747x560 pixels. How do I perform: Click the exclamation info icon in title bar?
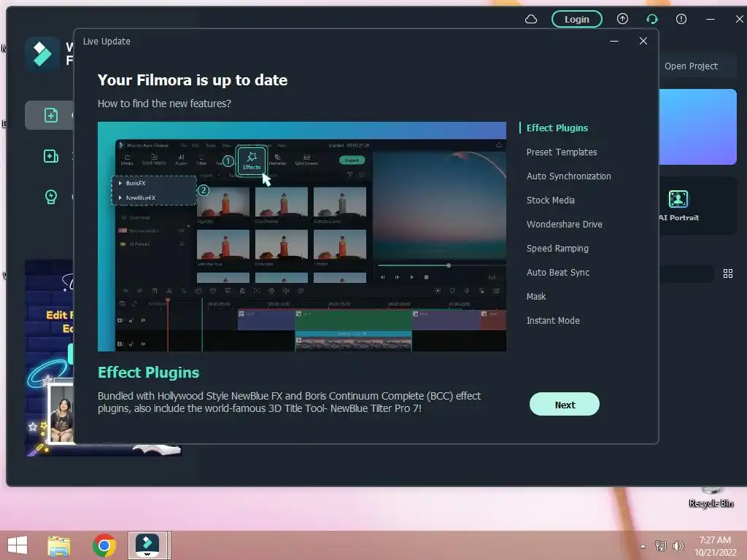pos(681,19)
